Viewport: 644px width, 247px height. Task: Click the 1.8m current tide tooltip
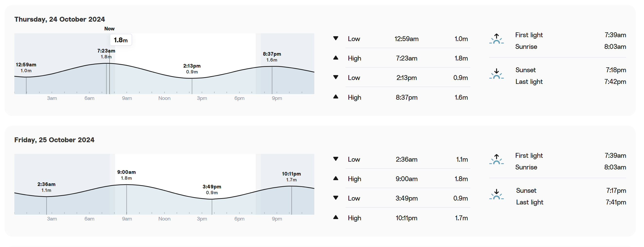click(121, 40)
